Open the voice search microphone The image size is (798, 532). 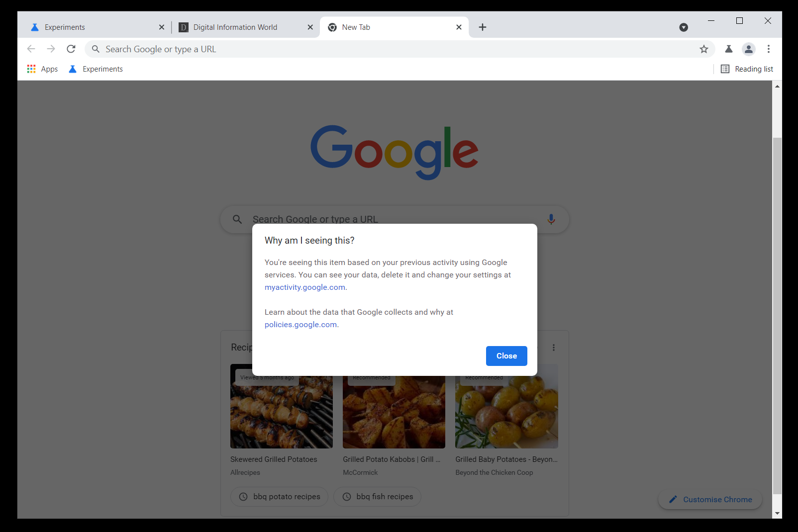[x=551, y=219]
